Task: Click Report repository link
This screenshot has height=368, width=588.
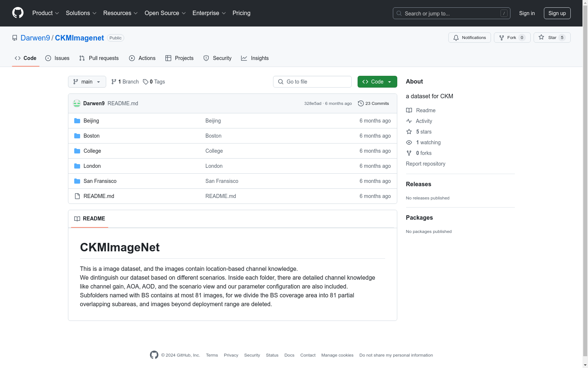Action: point(426,164)
